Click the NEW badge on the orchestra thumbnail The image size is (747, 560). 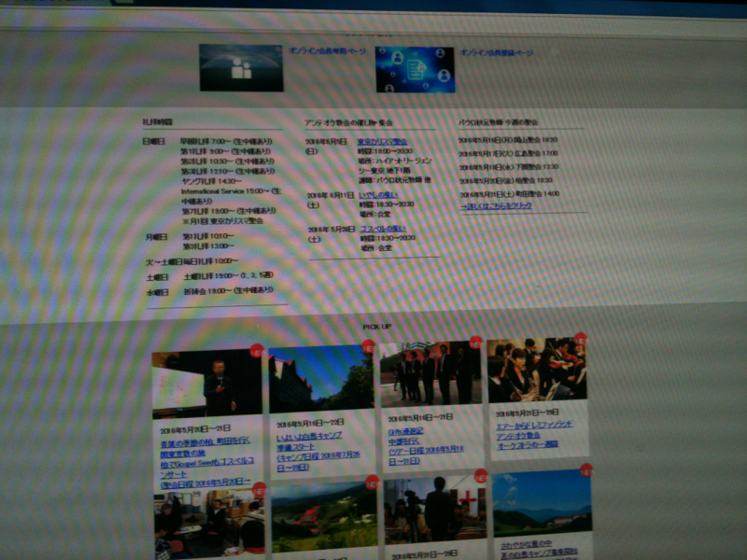click(x=581, y=339)
